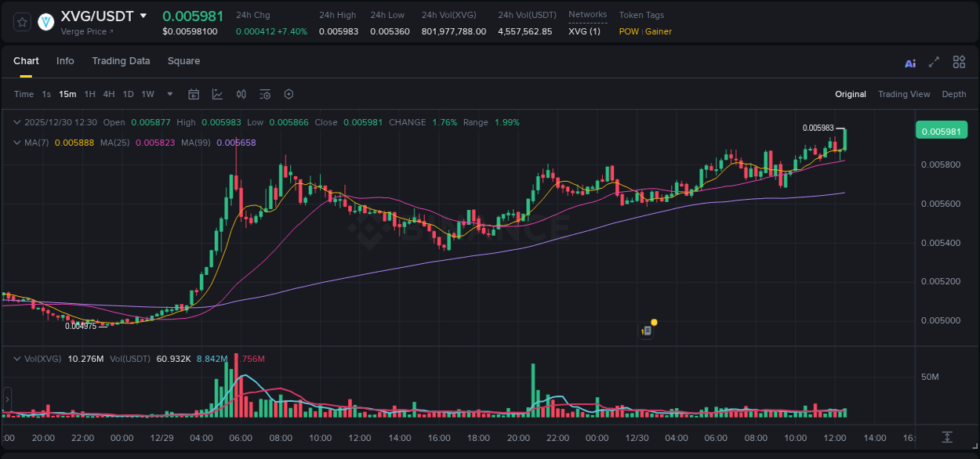The height and width of the screenshot is (459, 980).
Task: Open the calendar date range picker icon
Action: click(x=194, y=94)
